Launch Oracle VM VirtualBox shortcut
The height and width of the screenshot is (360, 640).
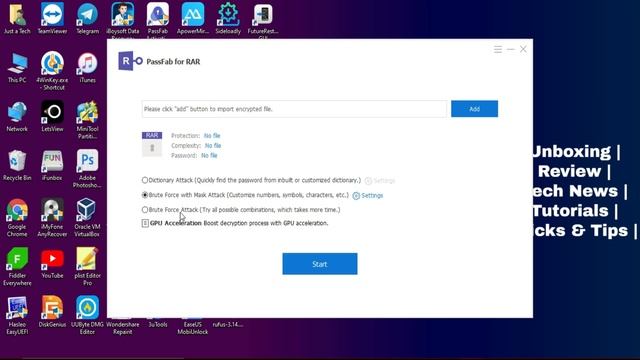87,218
